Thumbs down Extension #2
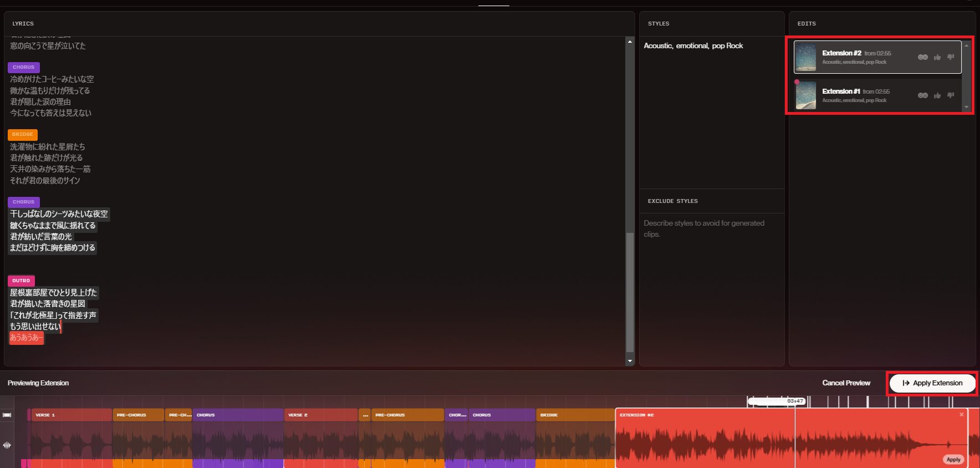 [x=951, y=57]
